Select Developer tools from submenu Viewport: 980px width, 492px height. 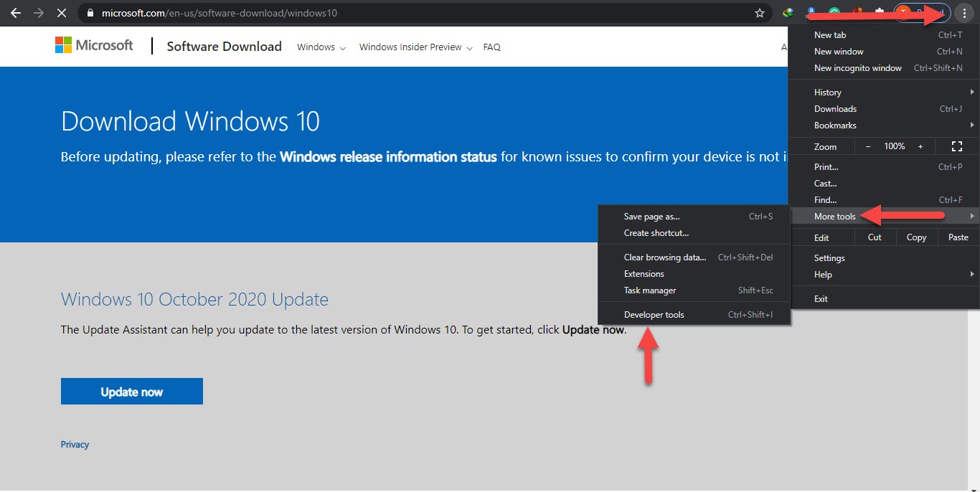(654, 315)
